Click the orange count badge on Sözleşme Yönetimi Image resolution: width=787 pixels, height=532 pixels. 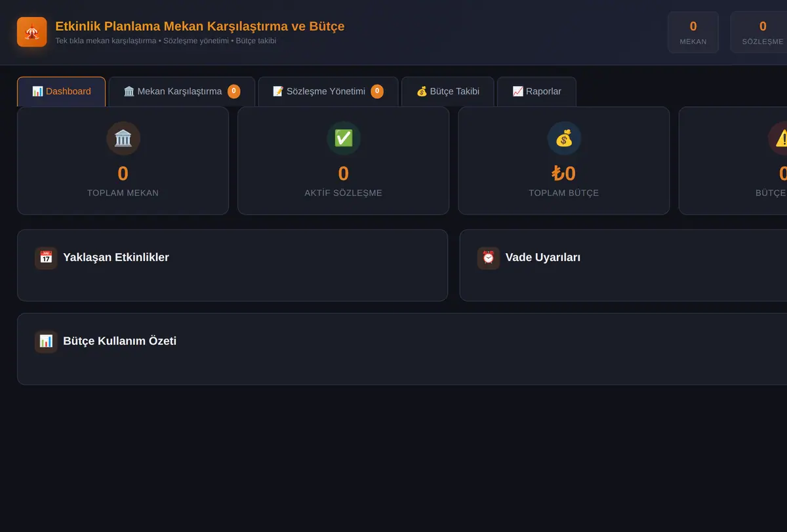(377, 92)
